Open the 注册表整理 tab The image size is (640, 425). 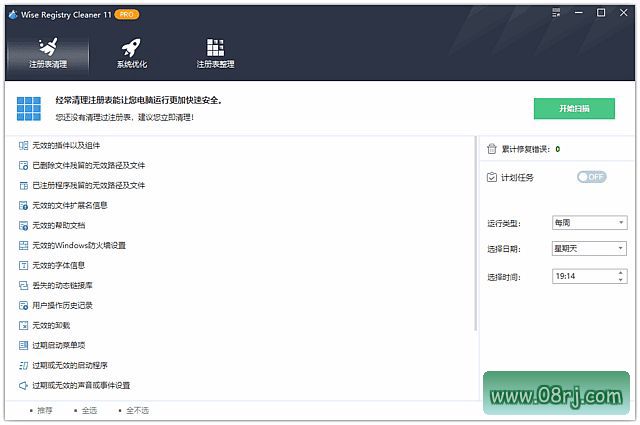coord(215,53)
